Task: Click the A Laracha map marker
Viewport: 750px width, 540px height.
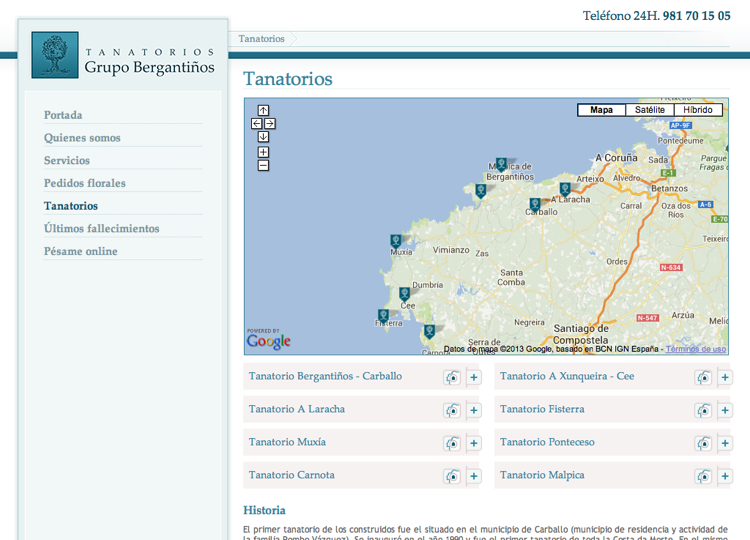Action: pos(565,189)
